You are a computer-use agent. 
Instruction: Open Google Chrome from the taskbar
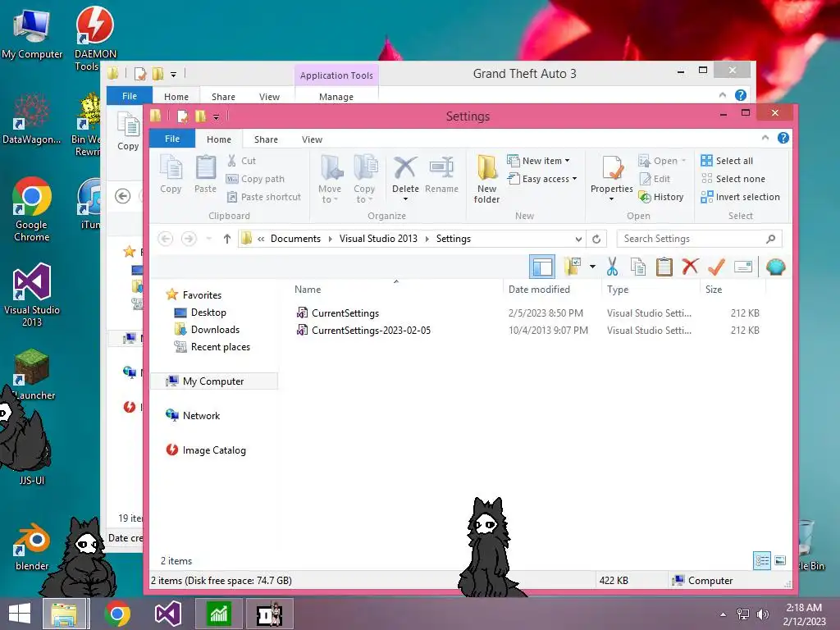[x=117, y=614]
